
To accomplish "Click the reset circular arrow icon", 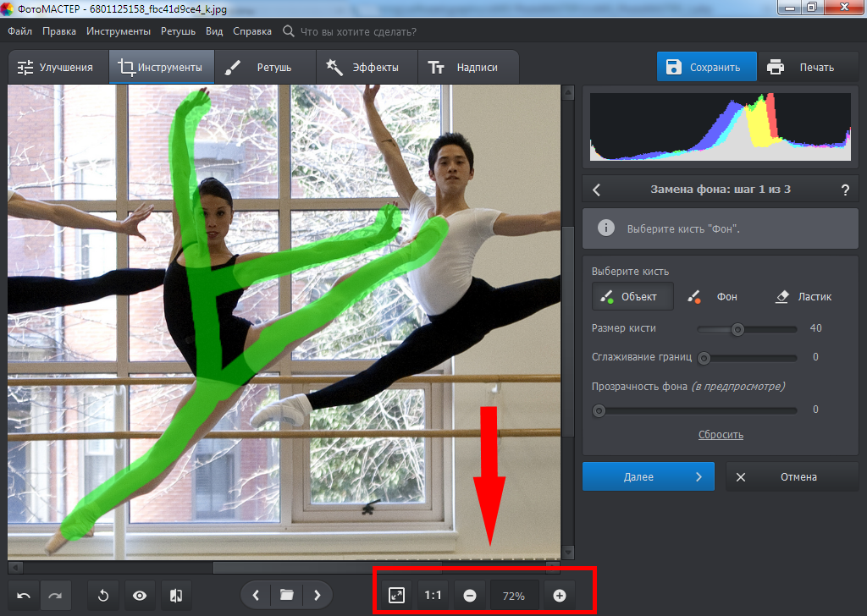I will (103, 596).
